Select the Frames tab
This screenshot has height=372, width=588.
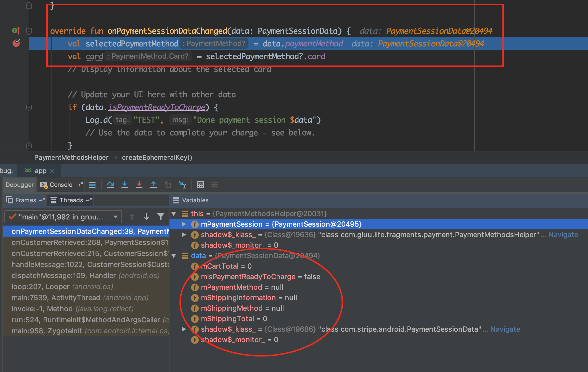25,200
